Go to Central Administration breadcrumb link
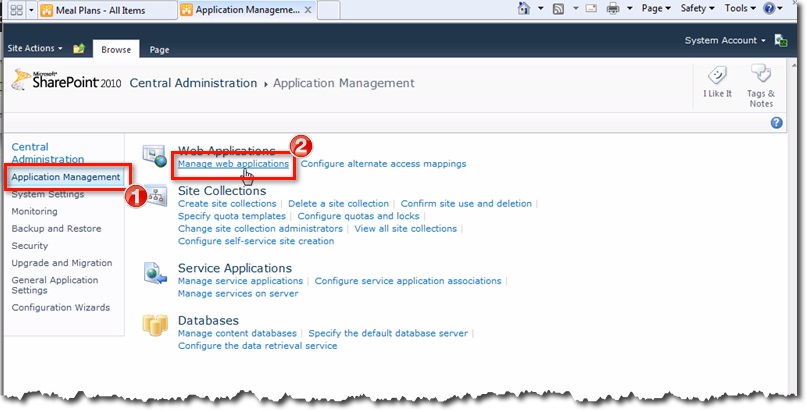807x412 pixels. click(193, 83)
